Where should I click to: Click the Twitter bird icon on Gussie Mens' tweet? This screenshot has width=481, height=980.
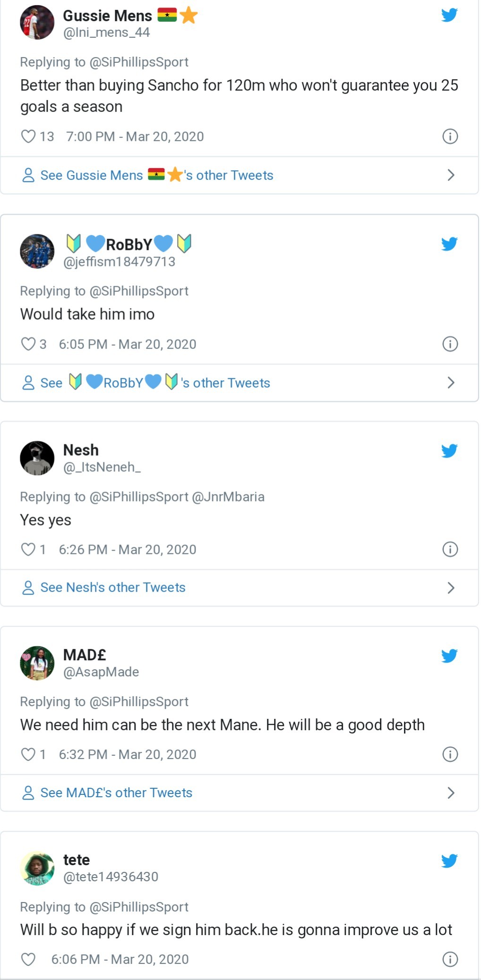click(449, 14)
